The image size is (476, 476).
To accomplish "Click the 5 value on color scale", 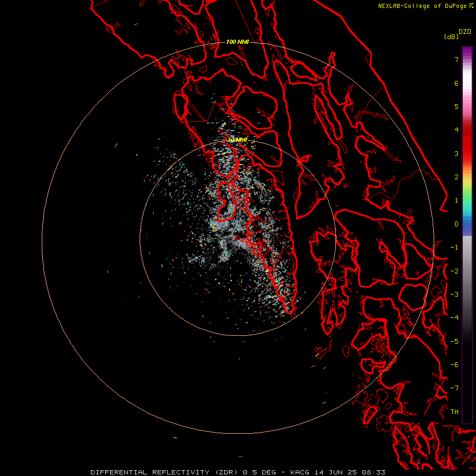I will [x=456, y=106].
